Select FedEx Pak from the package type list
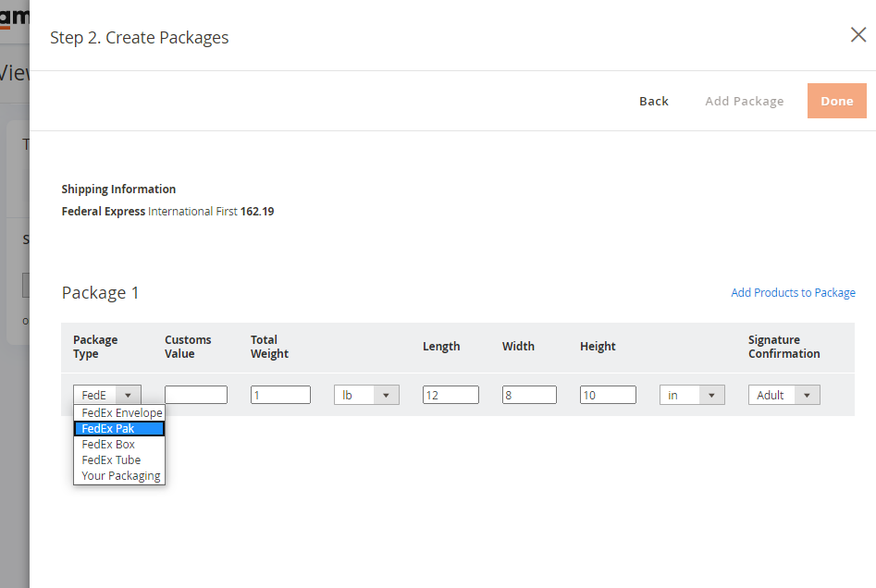The width and height of the screenshot is (876, 588). [x=106, y=428]
